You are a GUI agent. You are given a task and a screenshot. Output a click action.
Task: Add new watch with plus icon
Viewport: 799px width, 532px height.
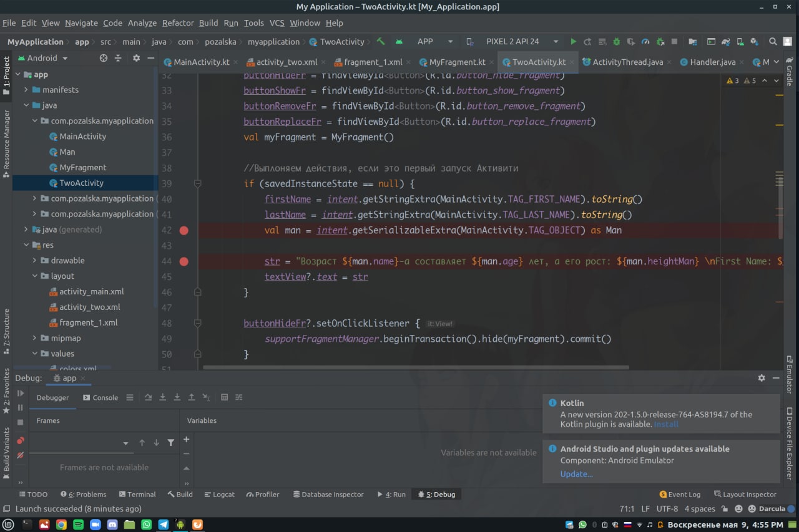coord(186,440)
